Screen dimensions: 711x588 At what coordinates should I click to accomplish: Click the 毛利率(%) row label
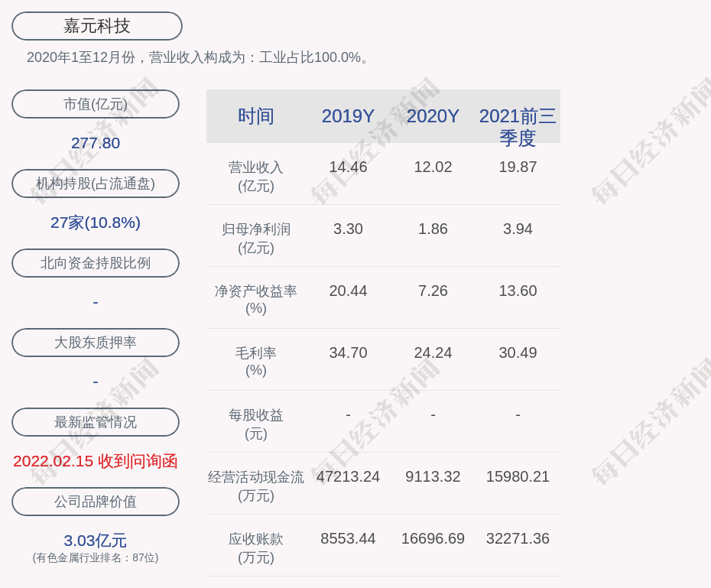coord(256,362)
